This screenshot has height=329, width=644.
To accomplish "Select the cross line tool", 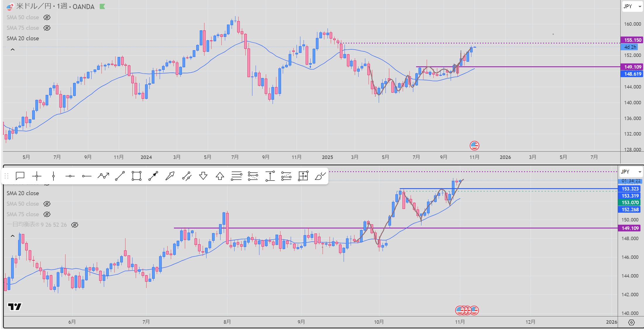I will pyautogui.click(x=37, y=176).
